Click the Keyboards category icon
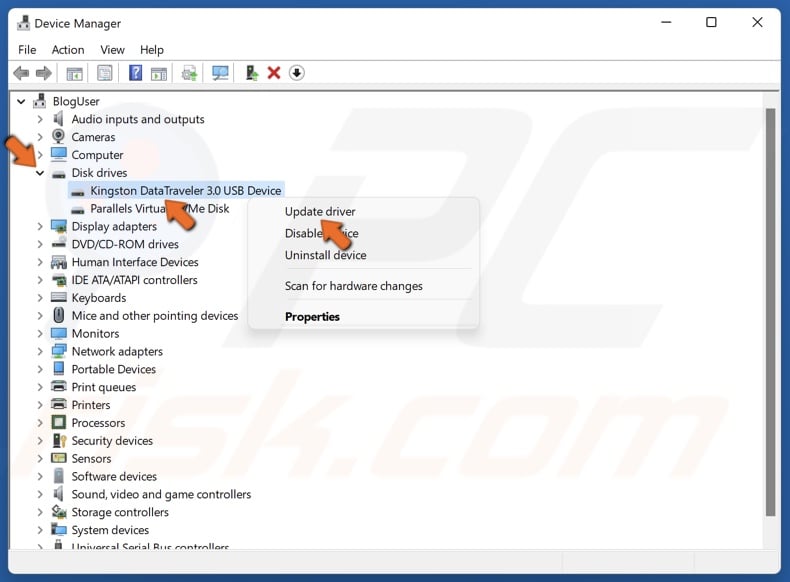The width and height of the screenshot is (790, 582). 59,297
